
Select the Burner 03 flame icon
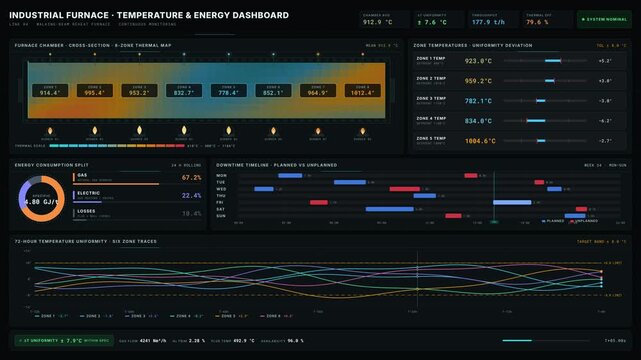[x=139, y=130]
